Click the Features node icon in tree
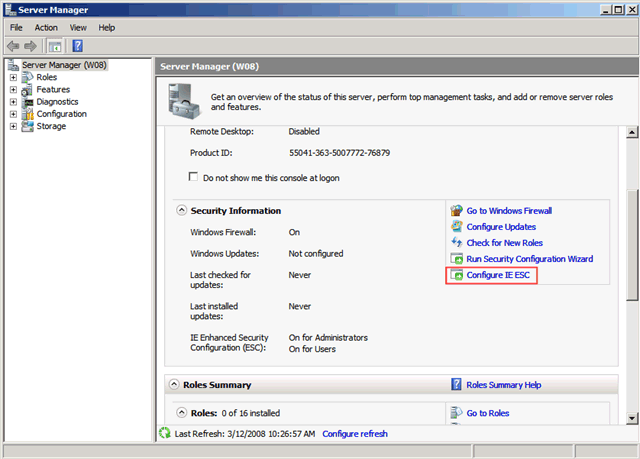This screenshot has height=459, width=640. point(27,90)
